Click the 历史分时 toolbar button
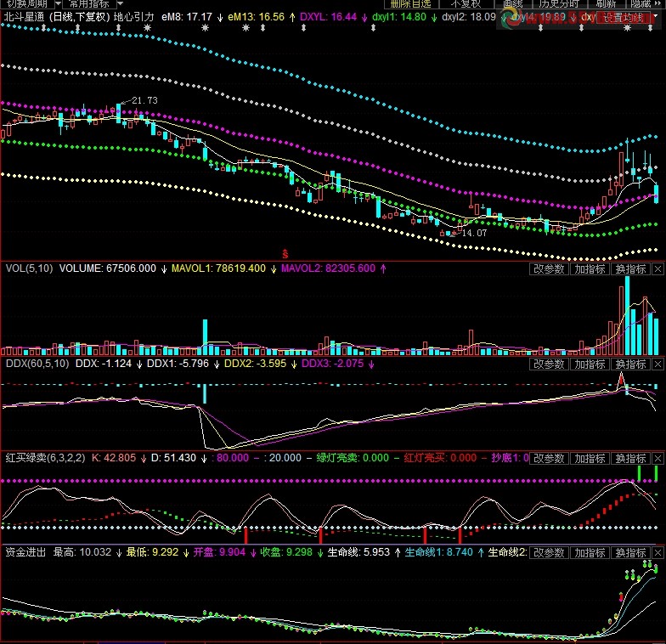This screenshot has width=666, height=644. [x=559, y=3]
